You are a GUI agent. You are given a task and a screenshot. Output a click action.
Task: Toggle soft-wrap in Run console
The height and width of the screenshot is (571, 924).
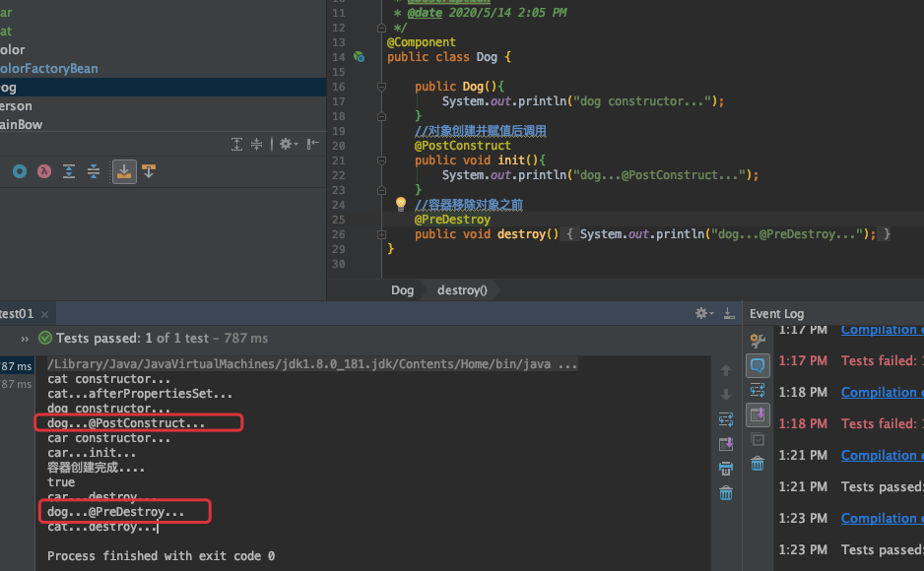tap(726, 419)
